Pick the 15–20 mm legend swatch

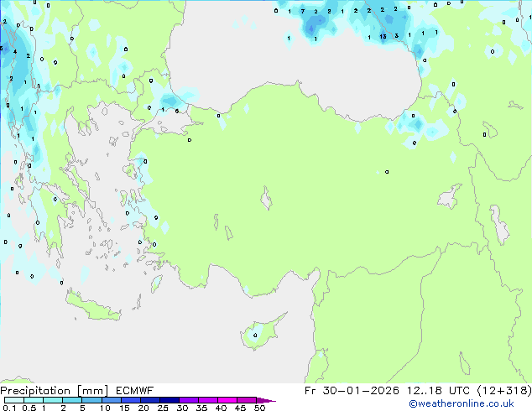tap(131, 400)
